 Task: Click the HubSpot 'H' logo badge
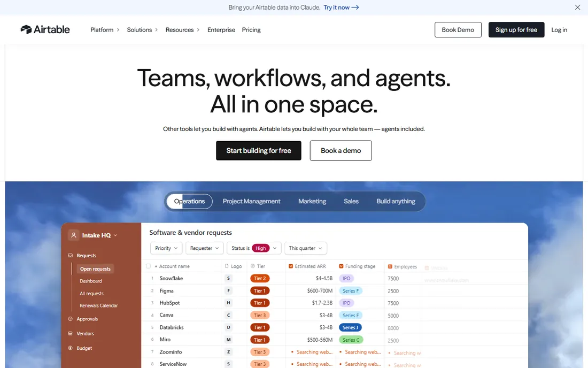click(228, 303)
